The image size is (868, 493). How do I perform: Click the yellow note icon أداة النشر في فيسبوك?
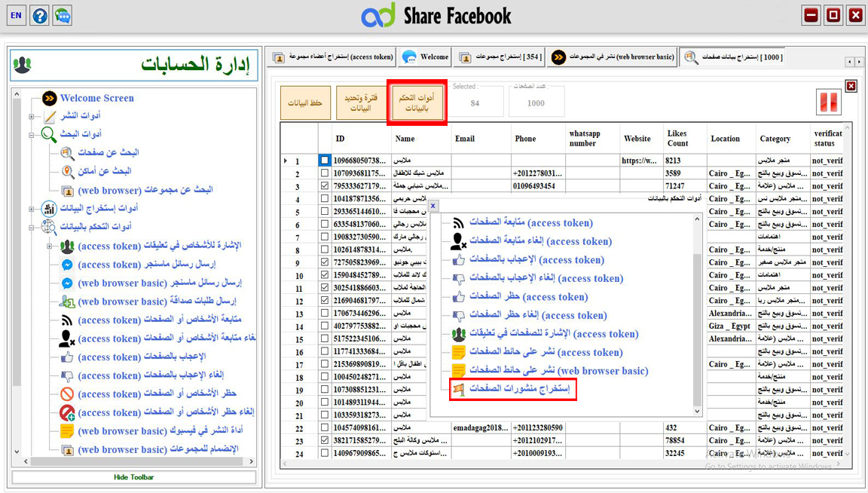click(67, 431)
